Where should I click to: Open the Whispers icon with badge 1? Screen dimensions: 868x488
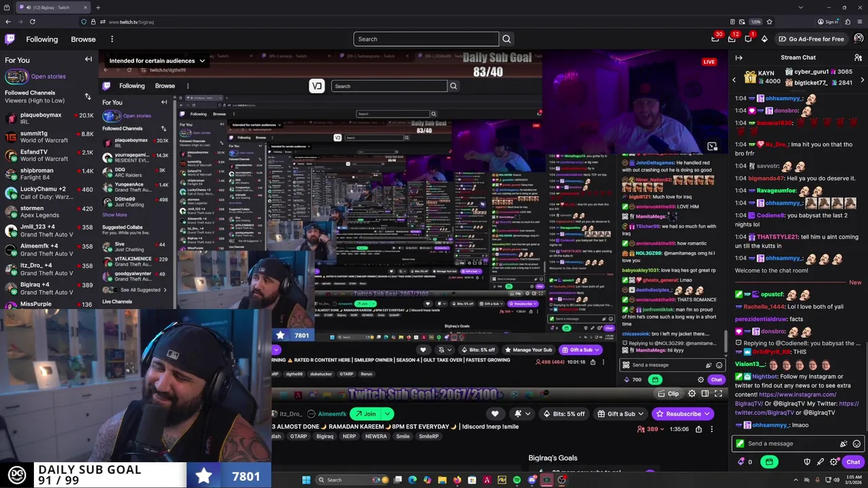click(x=748, y=39)
